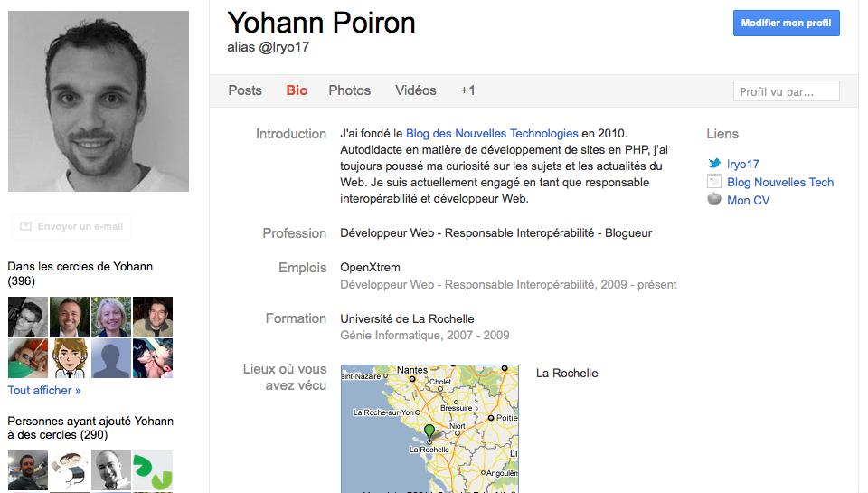Open the cartoon drawing follower avatar
This screenshot has height=493, width=868.
tap(70, 470)
